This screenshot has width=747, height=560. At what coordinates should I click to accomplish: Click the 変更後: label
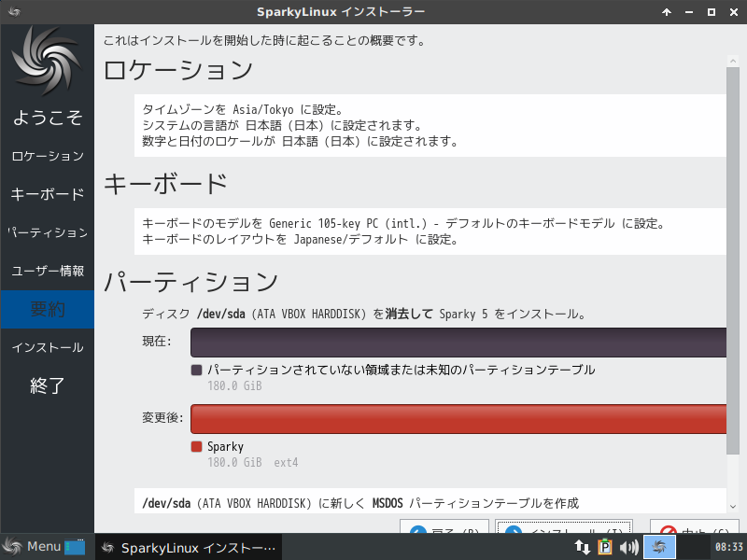(162, 417)
